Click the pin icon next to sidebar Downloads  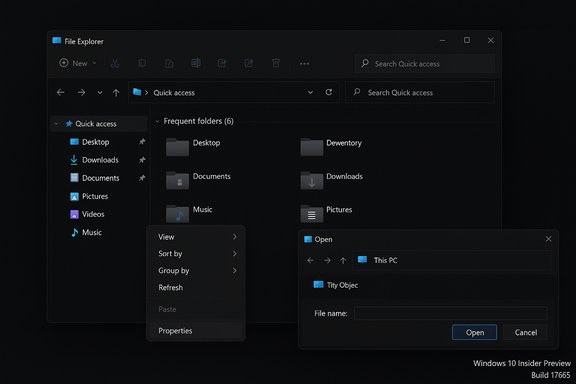coord(142,159)
